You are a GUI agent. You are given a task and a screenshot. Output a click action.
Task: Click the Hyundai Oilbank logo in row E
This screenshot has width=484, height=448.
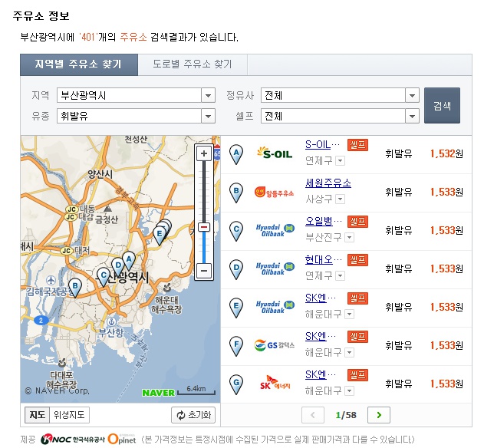[275, 307]
